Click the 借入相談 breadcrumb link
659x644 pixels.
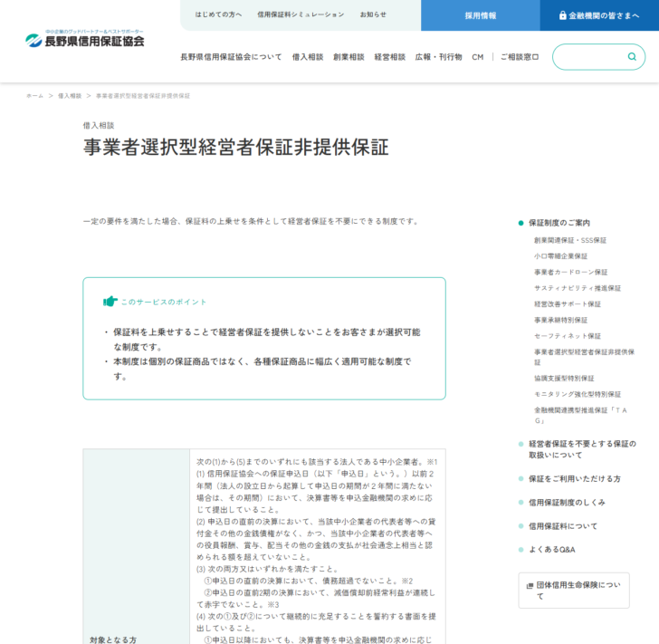70,96
